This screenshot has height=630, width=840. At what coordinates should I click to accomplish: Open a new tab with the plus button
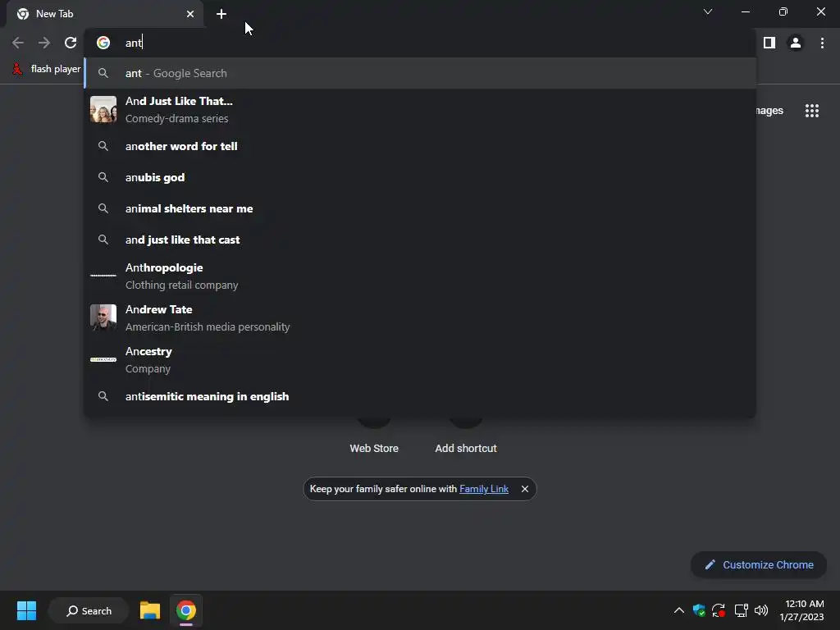coord(221,14)
